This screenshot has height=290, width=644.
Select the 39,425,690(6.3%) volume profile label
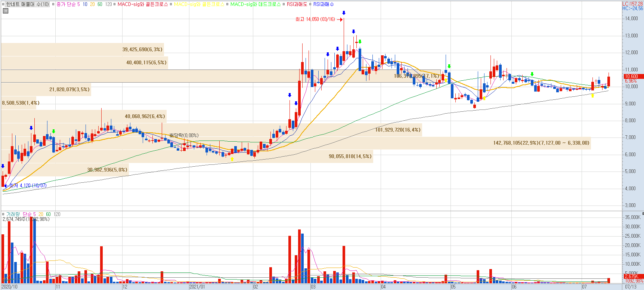(x=142, y=49)
